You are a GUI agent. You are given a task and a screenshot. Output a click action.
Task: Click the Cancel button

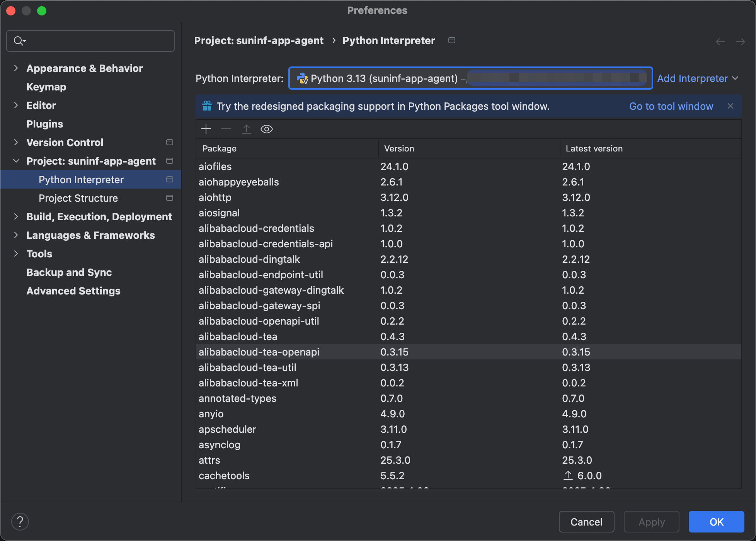click(586, 522)
